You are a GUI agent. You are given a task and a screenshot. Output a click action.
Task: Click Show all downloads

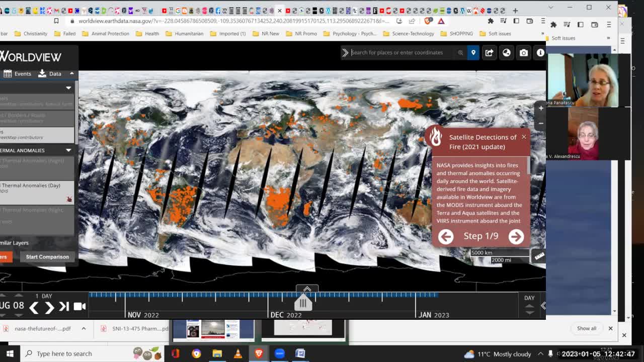[587, 328]
